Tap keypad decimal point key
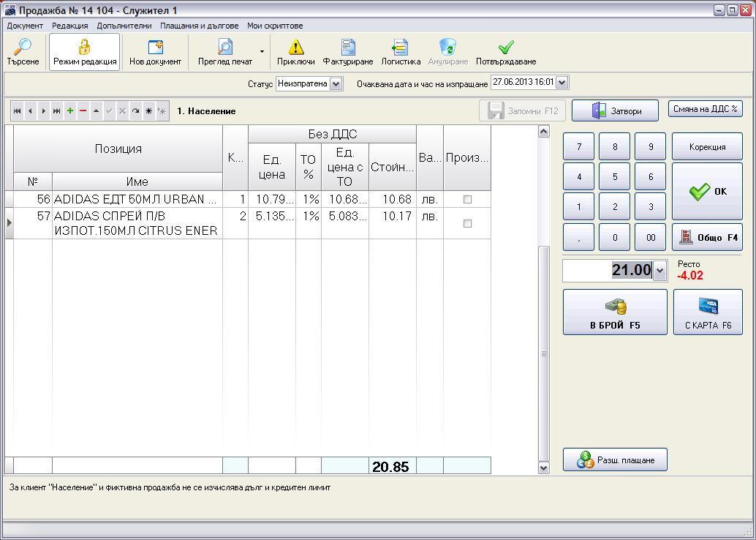This screenshot has height=540, width=756. pyautogui.click(x=578, y=237)
